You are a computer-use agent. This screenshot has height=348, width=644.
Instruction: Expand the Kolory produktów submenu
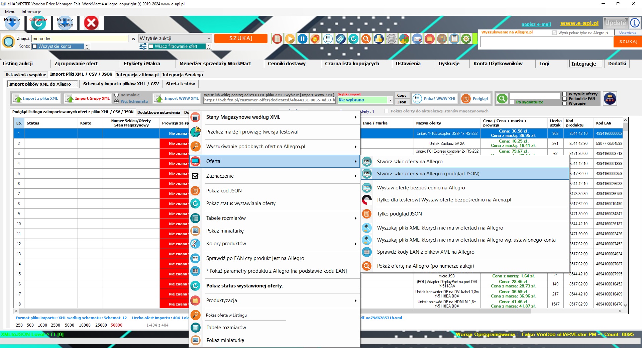coord(274,244)
